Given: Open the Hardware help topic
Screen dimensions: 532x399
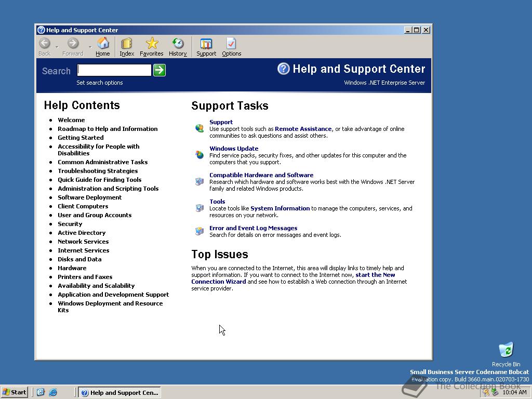Looking at the screenshot, I should 72,268.
